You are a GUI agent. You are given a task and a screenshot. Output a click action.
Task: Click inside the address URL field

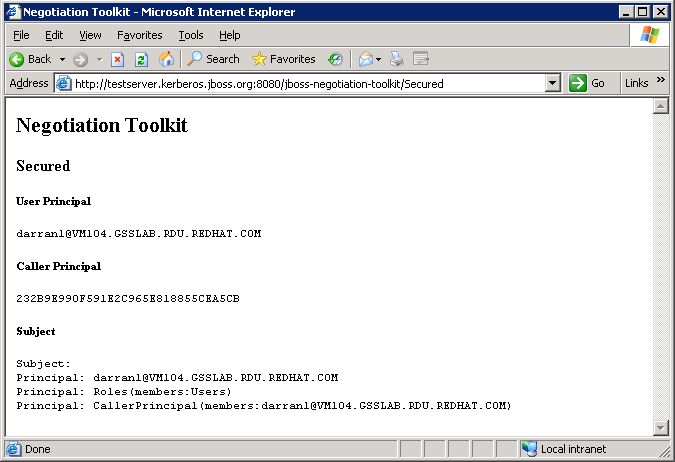click(300, 83)
